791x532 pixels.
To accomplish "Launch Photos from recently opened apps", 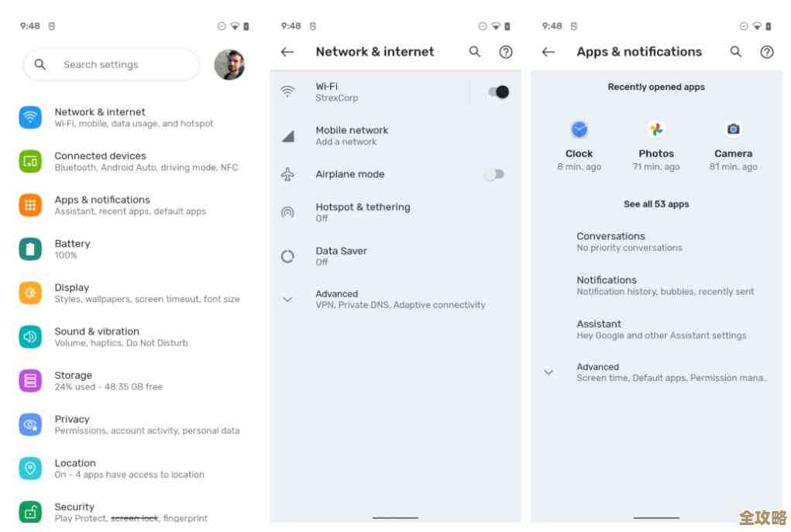I will [x=656, y=130].
